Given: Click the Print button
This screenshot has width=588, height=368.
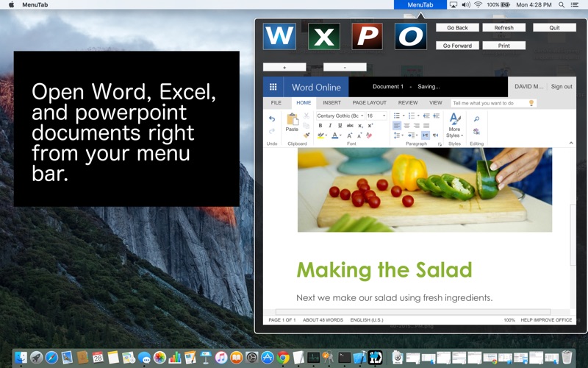Looking at the screenshot, I should click(x=504, y=46).
